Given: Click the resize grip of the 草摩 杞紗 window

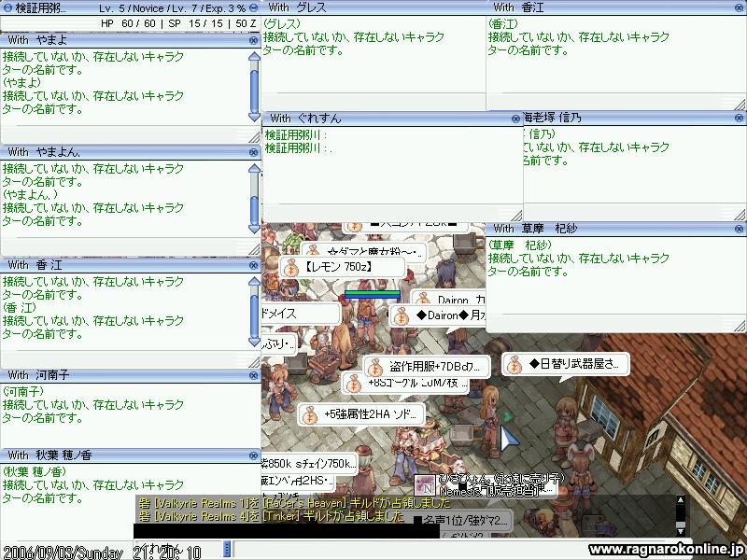Looking at the screenshot, I should pyautogui.click(x=740, y=326).
